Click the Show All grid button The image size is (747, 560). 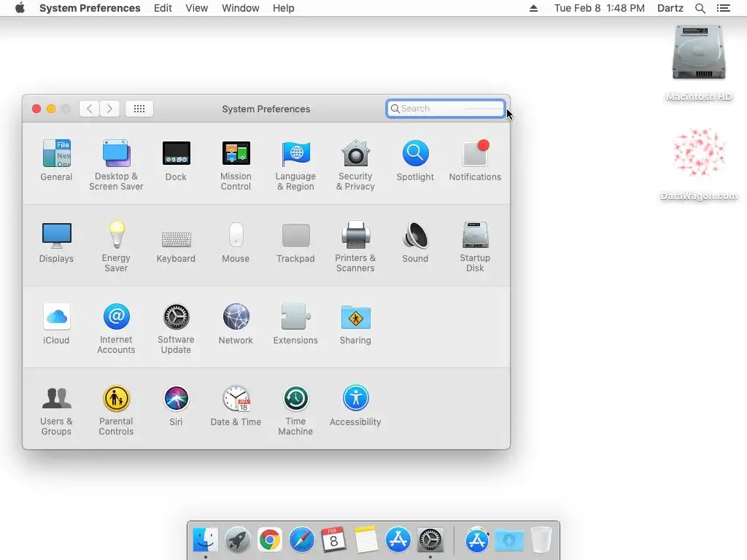click(139, 109)
